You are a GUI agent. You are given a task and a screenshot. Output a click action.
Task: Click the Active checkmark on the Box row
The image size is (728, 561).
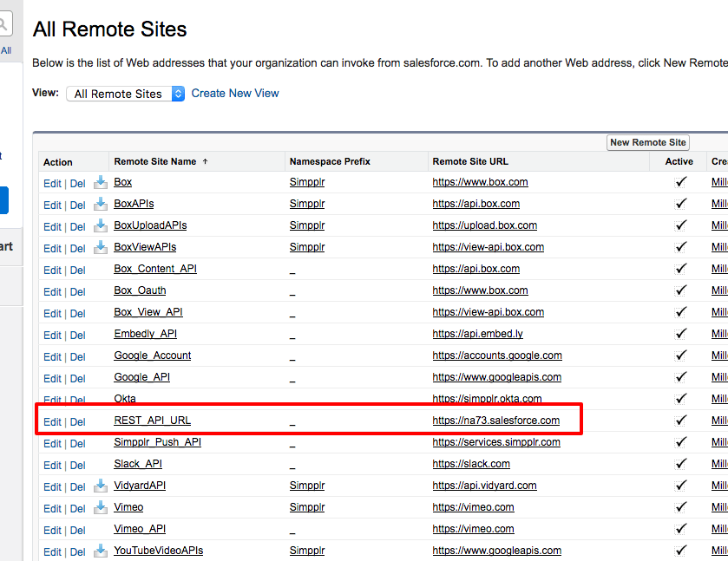681,182
